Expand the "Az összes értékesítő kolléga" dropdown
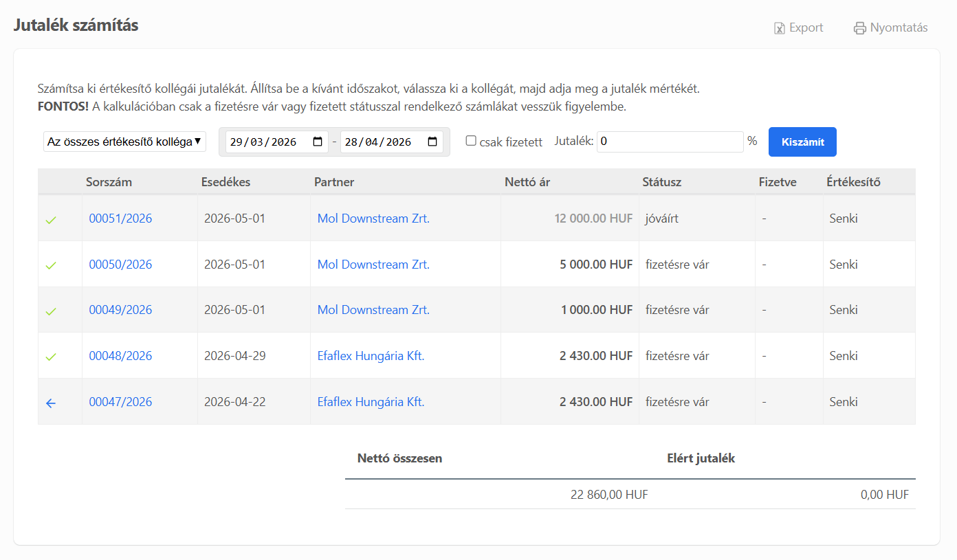The height and width of the screenshot is (560, 957). coord(124,142)
